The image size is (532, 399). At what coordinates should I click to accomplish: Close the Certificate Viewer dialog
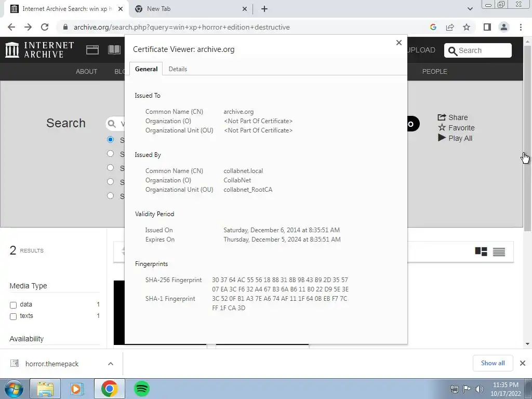[398, 43]
